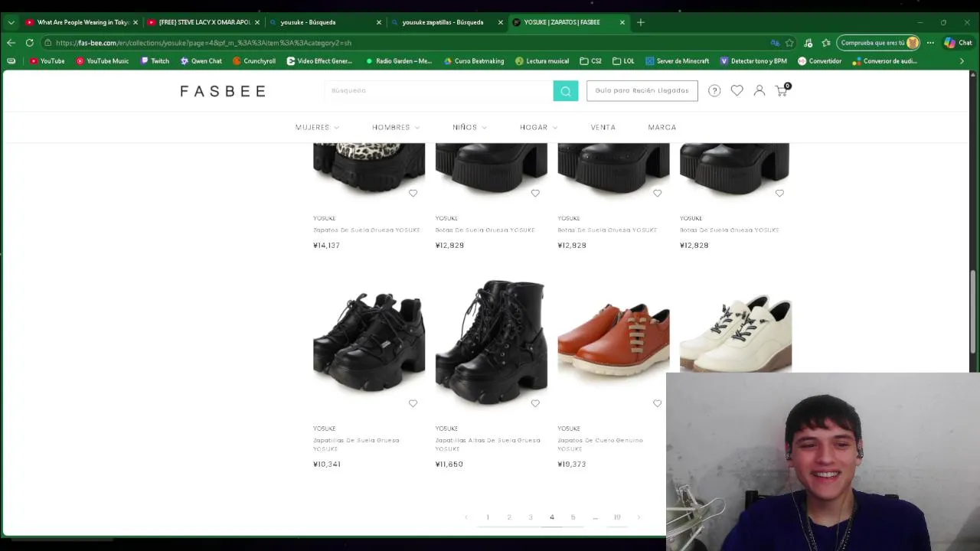Show more bookmarks chevron
Image resolution: width=980 pixels, height=551 pixels.
pos(962,61)
